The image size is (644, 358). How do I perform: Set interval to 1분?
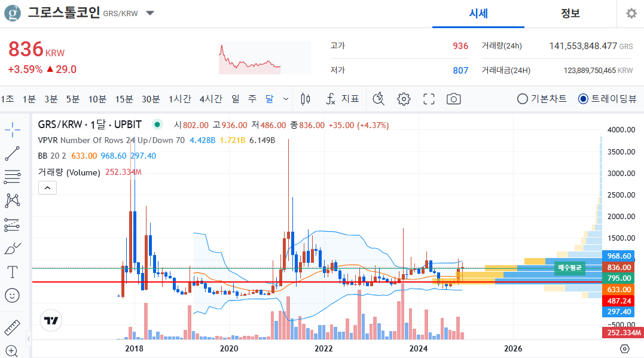coord(29,99)
